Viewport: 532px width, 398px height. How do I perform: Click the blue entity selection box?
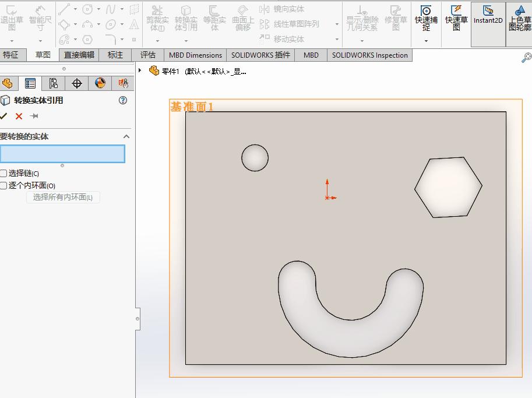(63, 153)
